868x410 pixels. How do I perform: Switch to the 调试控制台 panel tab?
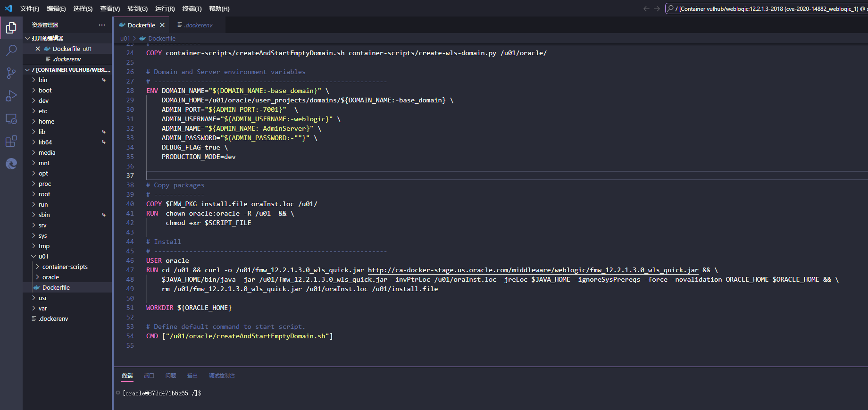pos(222,376)
